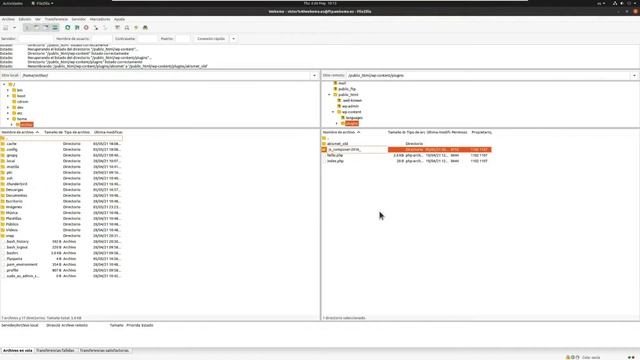Click the binoculars file search icon
This screenshot has height=360, width=640.
pos(145,28)
